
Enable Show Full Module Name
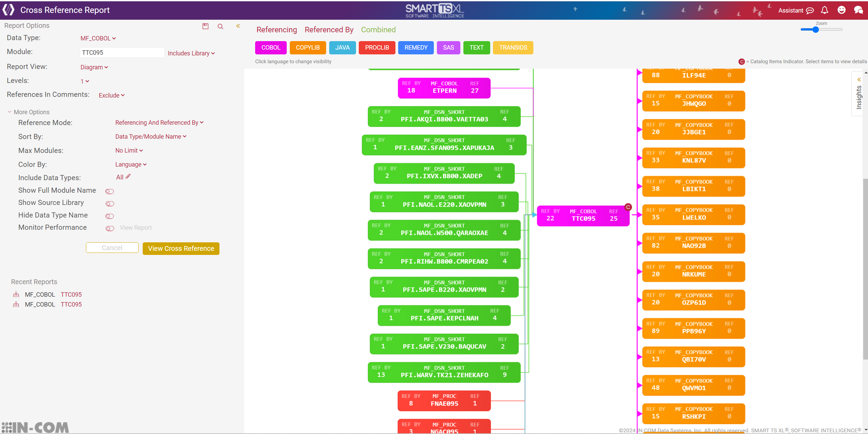pyautogui.click(x=109, y=191)
